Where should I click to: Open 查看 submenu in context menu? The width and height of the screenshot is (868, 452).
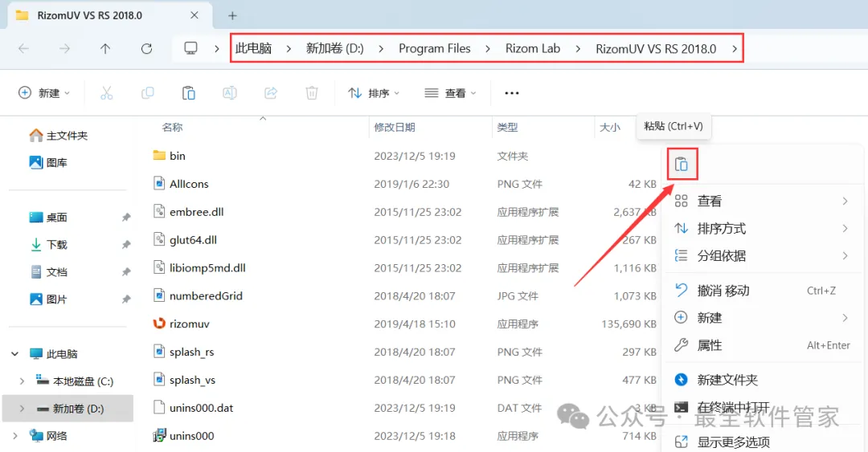[x=762, y=201]
